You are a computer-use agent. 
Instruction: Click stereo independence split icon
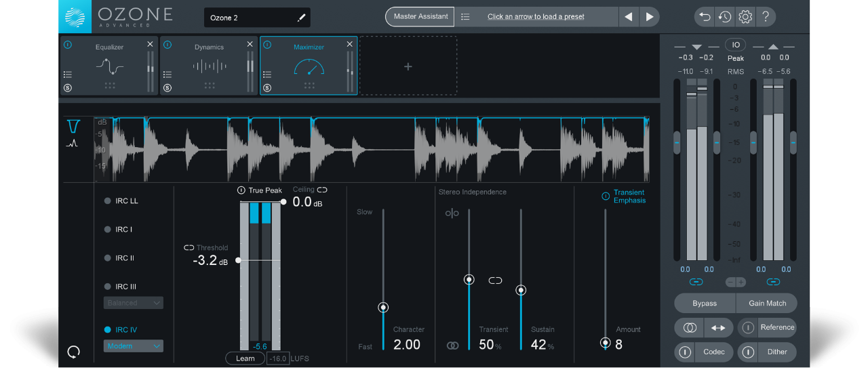point(452,213)
